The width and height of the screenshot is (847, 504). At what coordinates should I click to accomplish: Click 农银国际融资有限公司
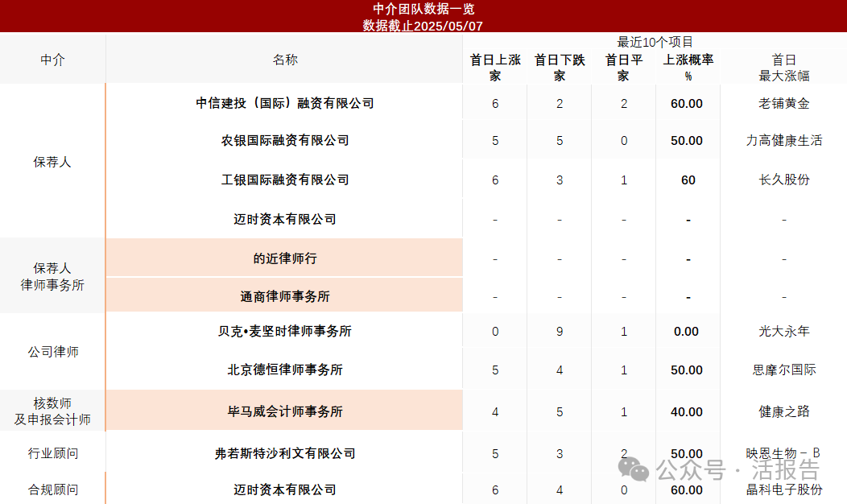(x=285, y=140)
